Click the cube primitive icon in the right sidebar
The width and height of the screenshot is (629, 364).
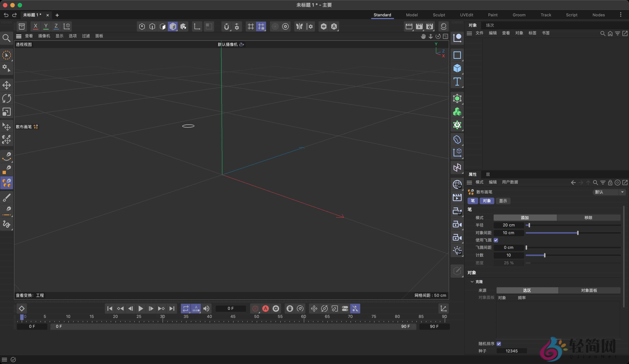click(x=457, y=68)
